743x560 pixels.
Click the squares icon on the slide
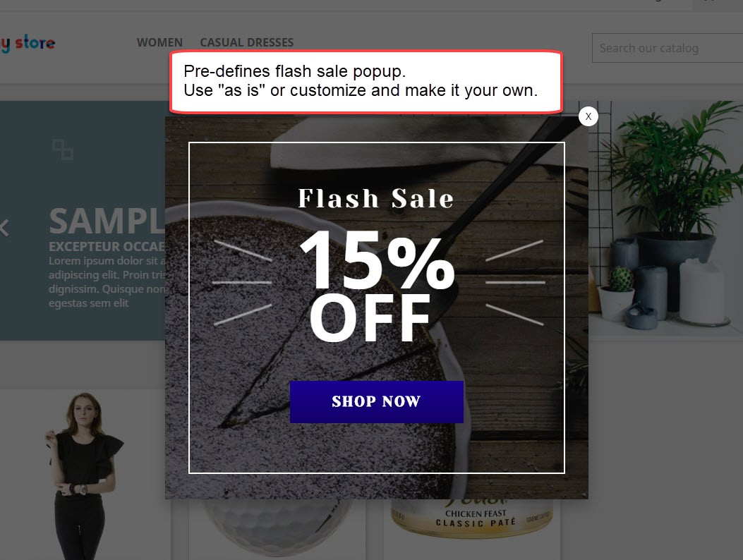(63, 150)
